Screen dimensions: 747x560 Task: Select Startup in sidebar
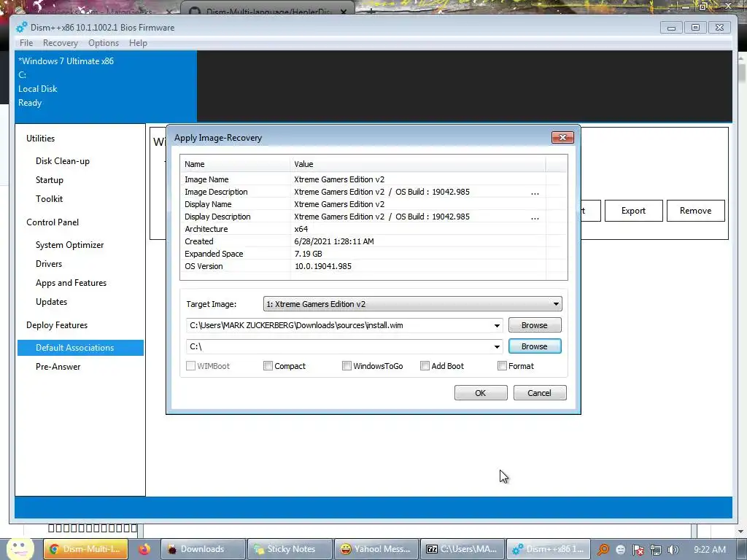click(50, 180)
